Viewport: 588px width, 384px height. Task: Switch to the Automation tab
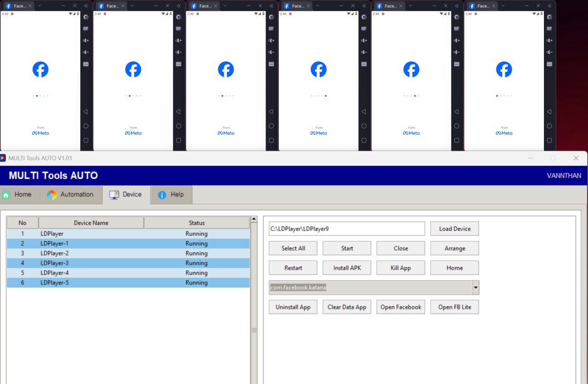[71, 195]
